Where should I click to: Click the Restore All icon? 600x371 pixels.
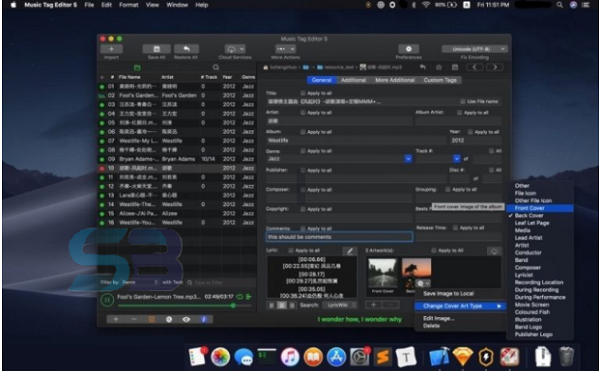tap(186, 49)
